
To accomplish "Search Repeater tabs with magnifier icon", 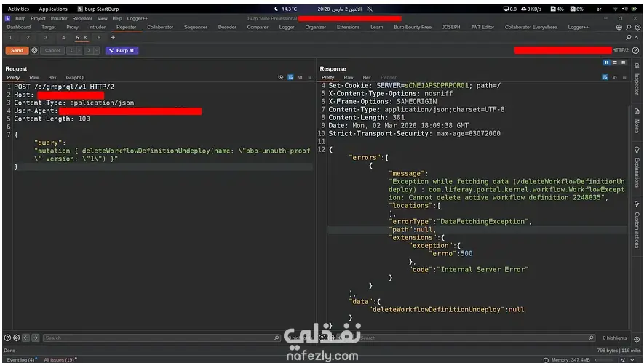I will click(x=629, y=37).
